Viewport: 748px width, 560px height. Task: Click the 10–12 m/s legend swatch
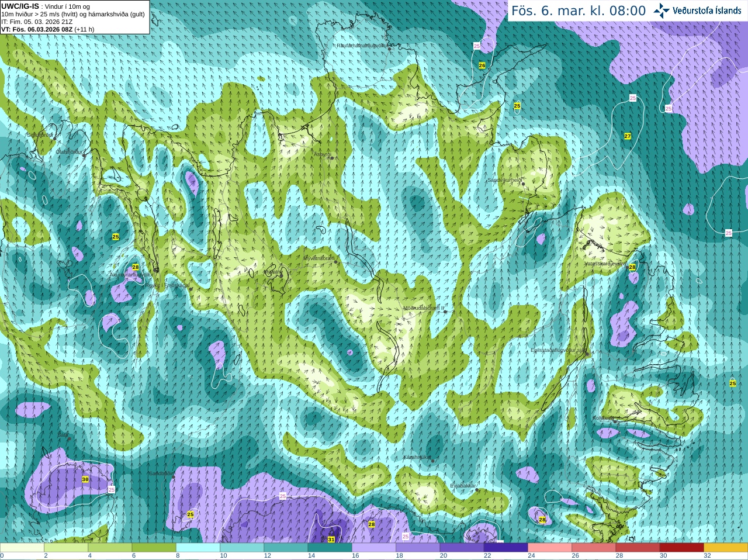242,548
